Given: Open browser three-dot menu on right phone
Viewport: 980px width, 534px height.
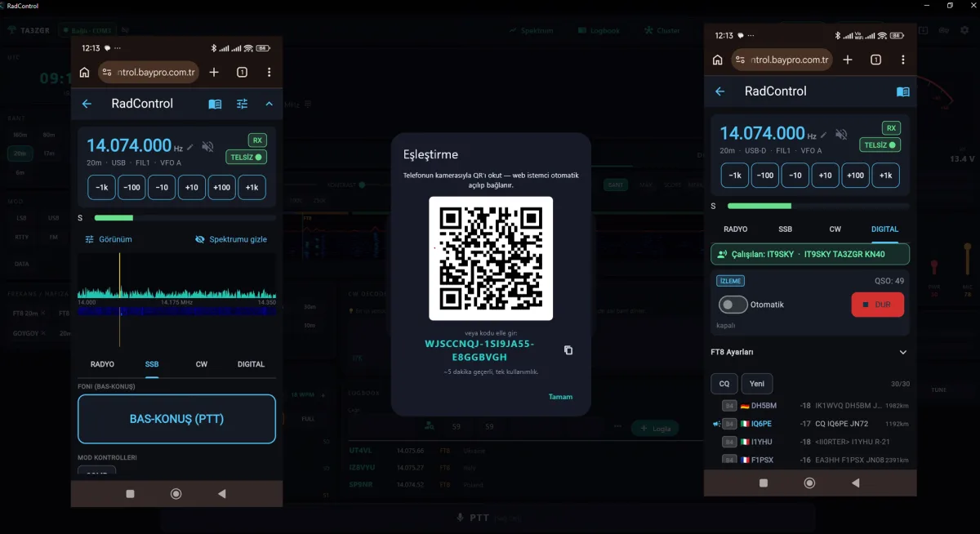Looking at the screenshot, I should [902, 60].
